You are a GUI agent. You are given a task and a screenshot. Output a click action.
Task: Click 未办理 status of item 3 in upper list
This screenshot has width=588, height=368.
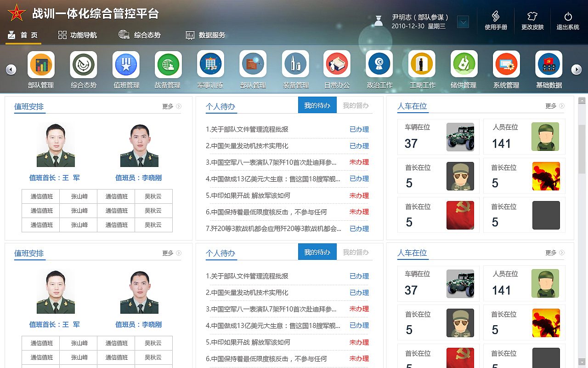[x=359, y=162]
